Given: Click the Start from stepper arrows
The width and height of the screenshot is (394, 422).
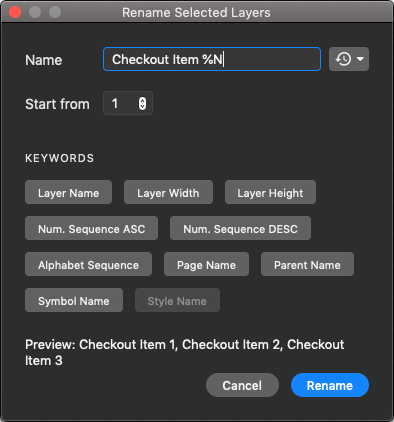Looking at the screenshot, I should pyautogui.click(x=142, y=103).
